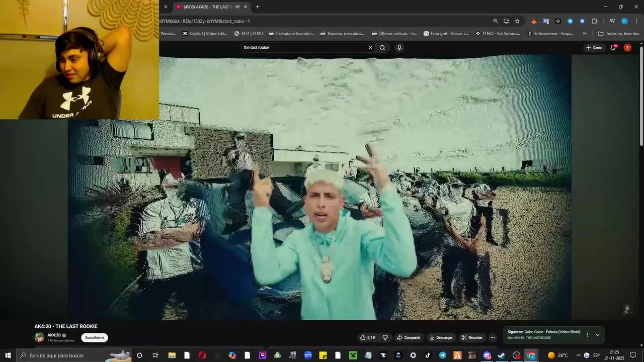Open the FTMO - For Serious... bookmark

(x=498, y=34)
